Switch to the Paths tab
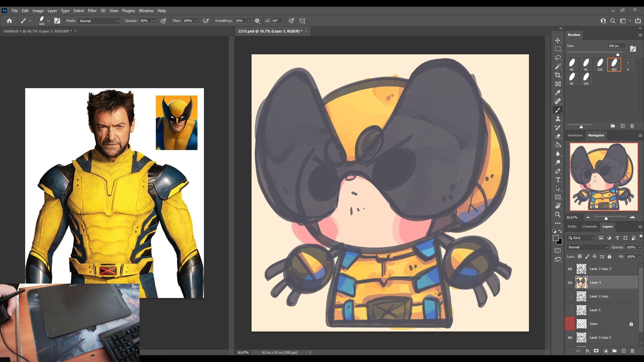 (x=572, y=227)
